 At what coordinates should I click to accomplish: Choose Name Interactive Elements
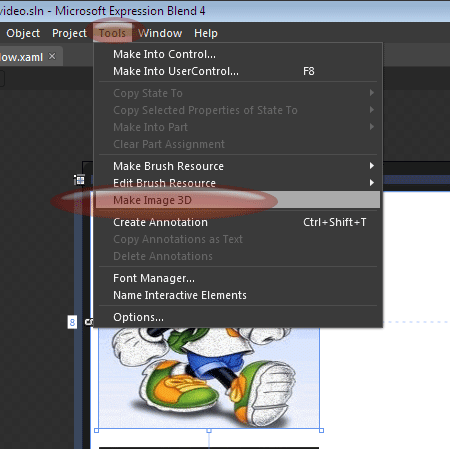[x=238, y=295]
